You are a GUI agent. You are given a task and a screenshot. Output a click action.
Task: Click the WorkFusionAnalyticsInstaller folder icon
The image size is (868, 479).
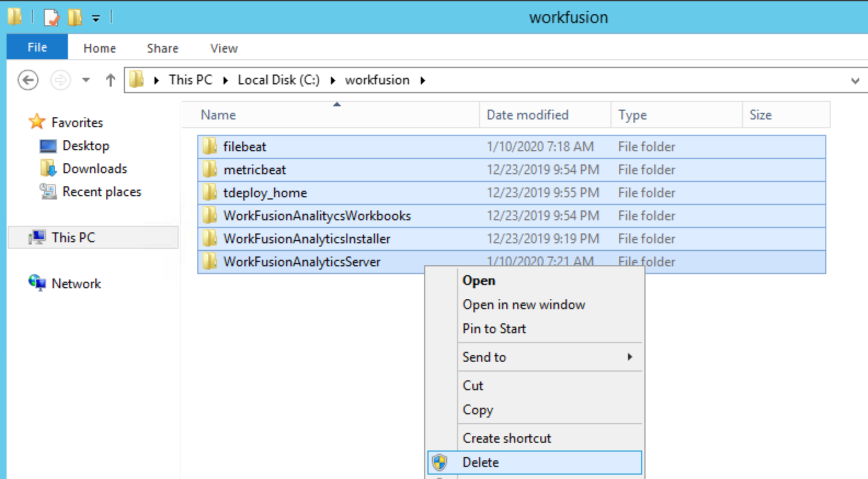tap(210, 238)
